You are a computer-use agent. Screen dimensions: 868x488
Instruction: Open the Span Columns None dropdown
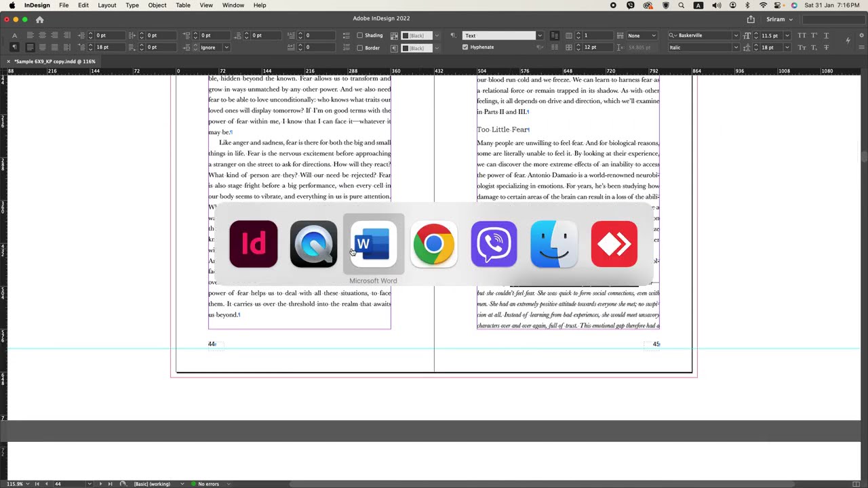point(642,35)
